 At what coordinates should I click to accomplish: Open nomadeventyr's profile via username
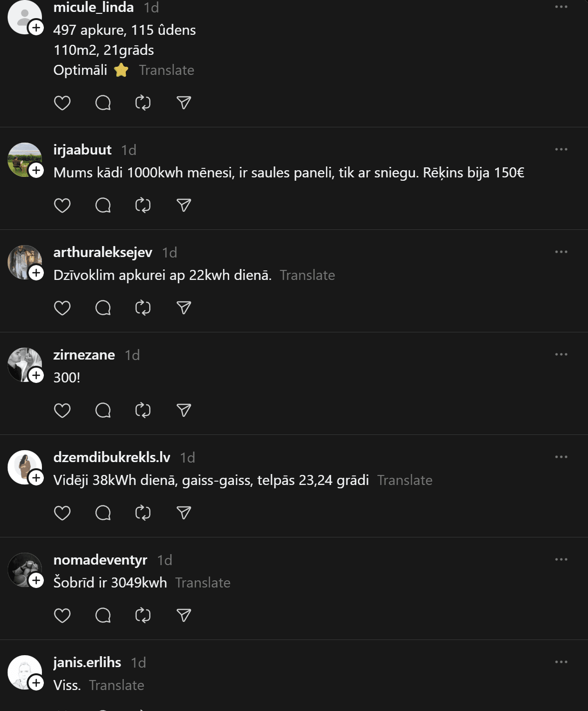(100, 560)
